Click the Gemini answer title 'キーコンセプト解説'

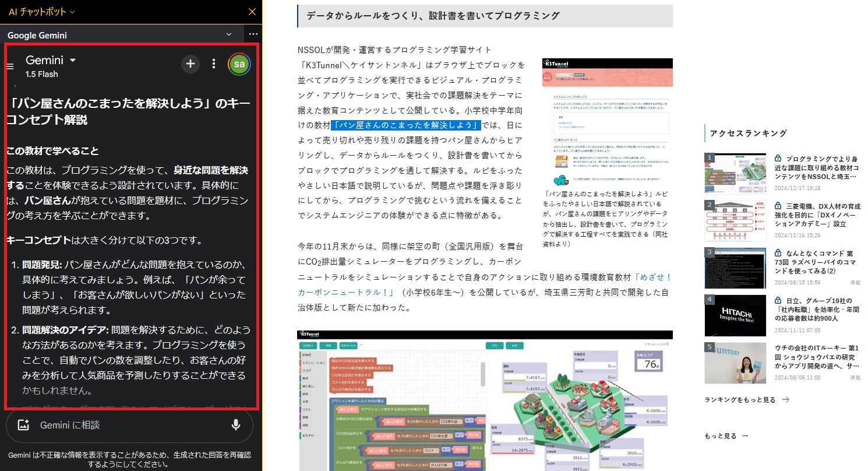(x=128, y=112)
